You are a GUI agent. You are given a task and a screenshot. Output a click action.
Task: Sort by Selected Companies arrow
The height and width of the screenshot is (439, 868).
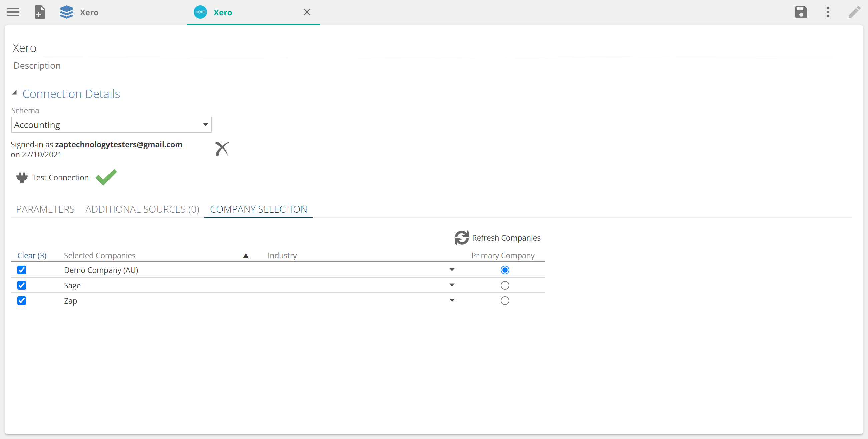click(x=246, y=256)
